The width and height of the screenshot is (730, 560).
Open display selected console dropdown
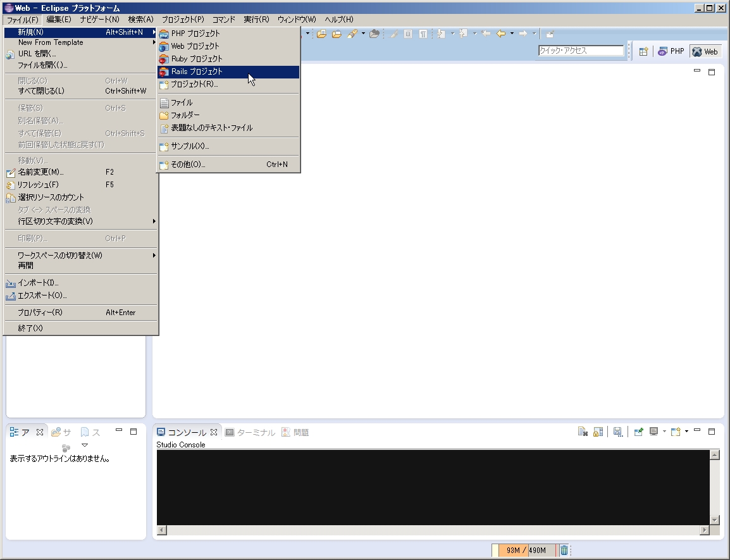[x=664, y=432]
